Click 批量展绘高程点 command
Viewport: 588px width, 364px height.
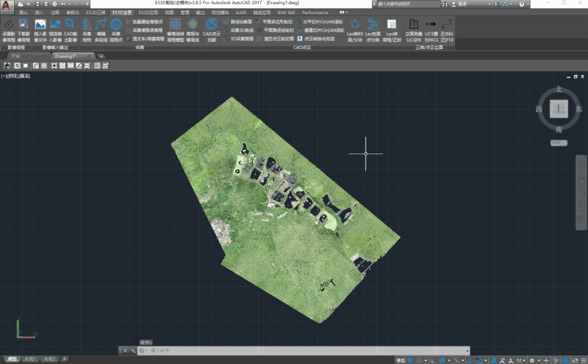144,22
